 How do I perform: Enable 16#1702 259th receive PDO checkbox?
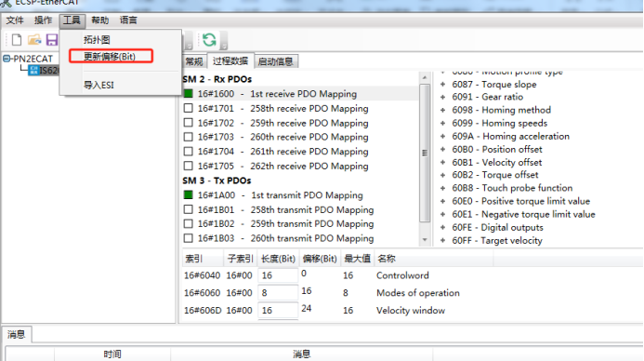[188, 123]
